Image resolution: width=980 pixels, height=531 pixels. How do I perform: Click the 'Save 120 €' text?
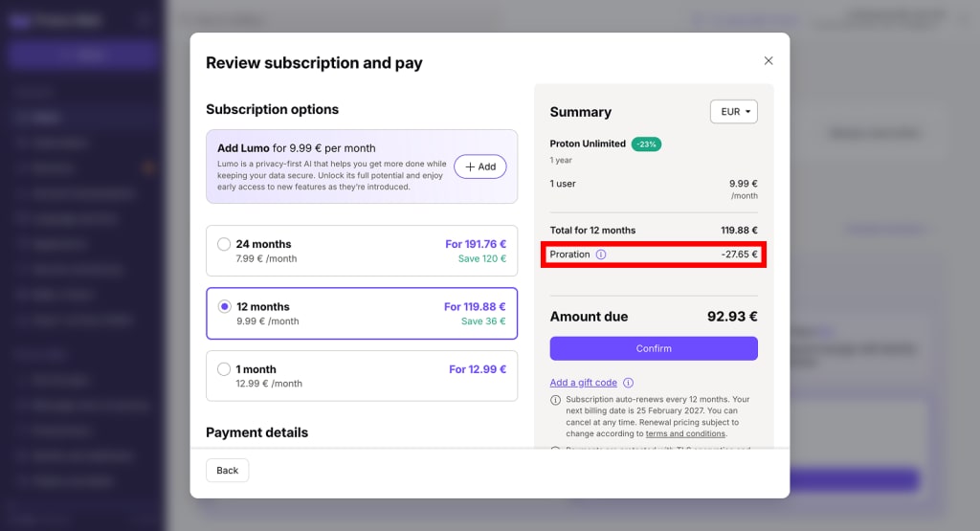click(x=482, y=258)
